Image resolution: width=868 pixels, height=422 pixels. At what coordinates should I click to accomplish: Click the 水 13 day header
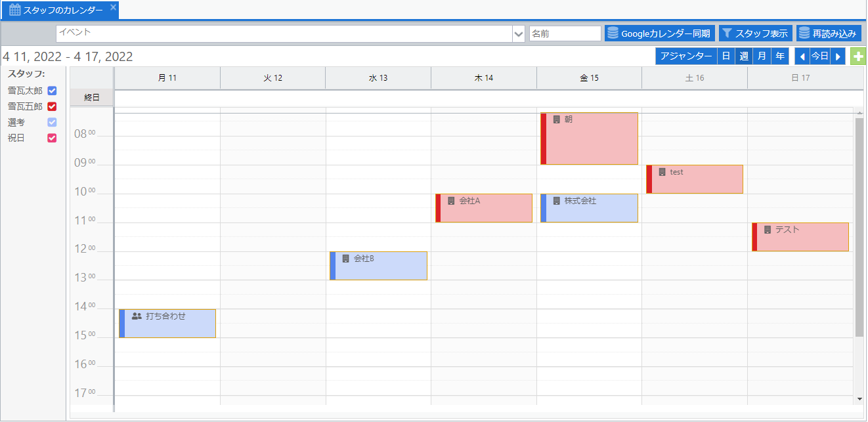tap(378, 78)
